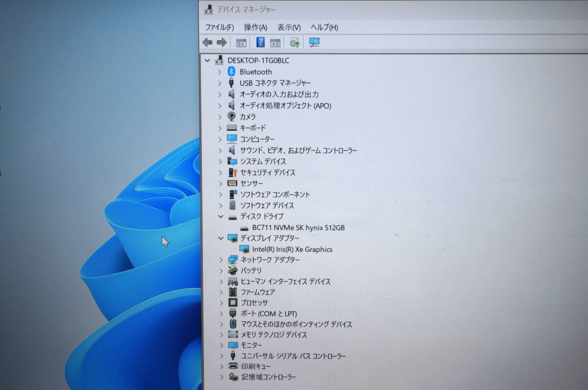This screenshot has width=588, height=390.
Task: Click the speaker icon beside オーディオの入力および出力
Action: [232, 94]
